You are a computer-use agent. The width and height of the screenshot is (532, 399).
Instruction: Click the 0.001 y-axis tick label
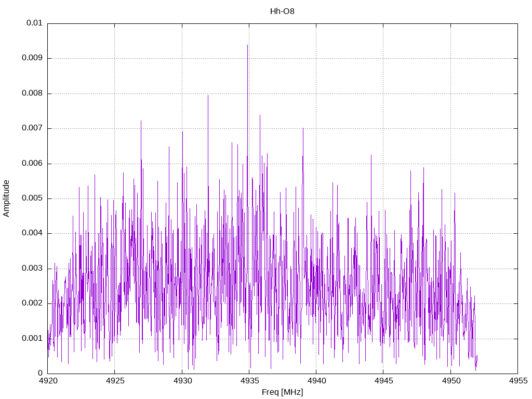[32, 338]
